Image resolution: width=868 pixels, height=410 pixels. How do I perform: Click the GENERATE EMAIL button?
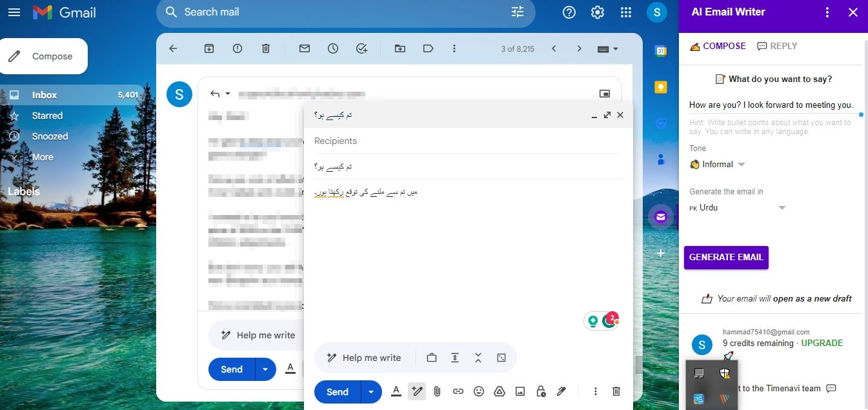click(x=726, y=257)
